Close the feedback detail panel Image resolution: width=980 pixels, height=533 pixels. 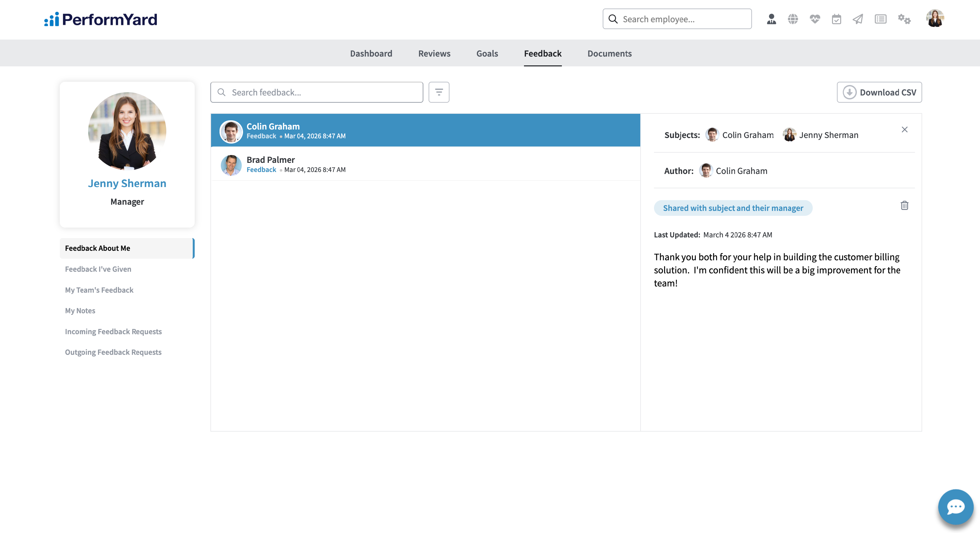(904, 129)
